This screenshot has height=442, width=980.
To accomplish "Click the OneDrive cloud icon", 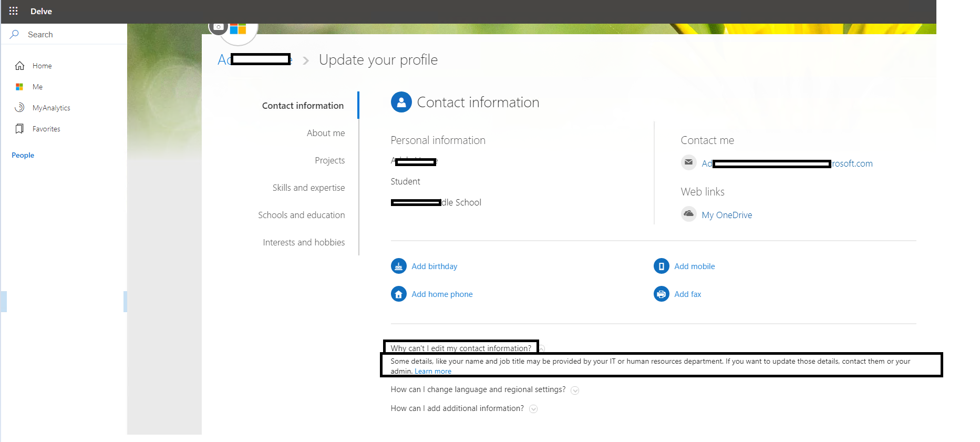I will [688, 214].
